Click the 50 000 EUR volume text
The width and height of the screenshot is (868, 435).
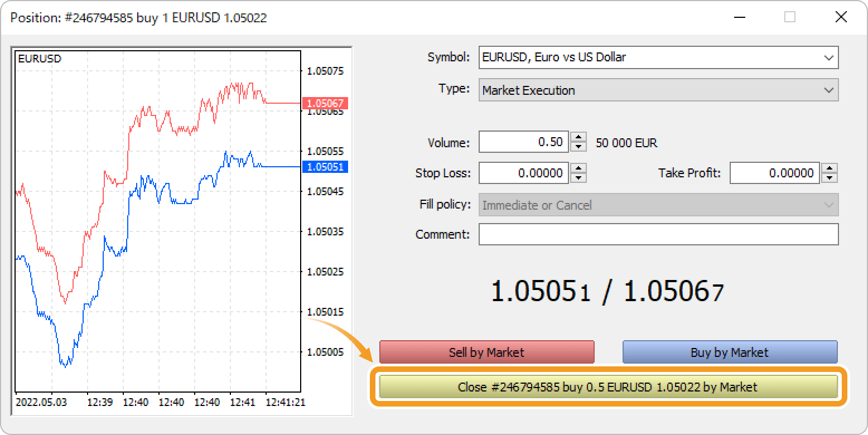click(x=626, y=143)
